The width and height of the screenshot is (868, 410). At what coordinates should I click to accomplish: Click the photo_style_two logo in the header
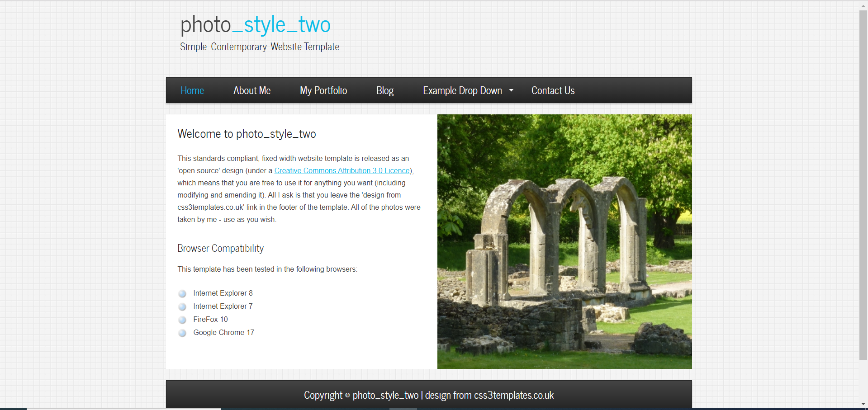(x=255, y=24)
